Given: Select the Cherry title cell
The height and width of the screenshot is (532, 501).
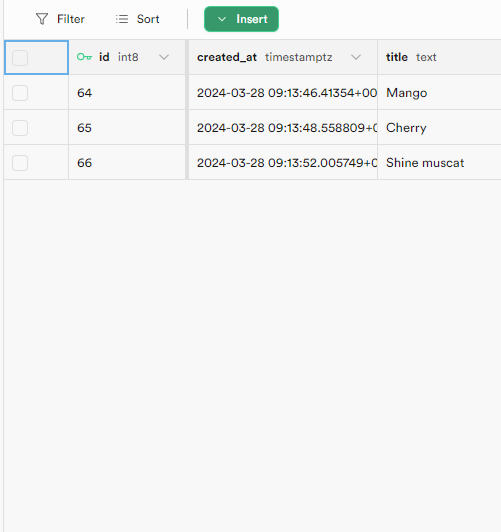Looking at the screenshot, I should tap(439, 128).
